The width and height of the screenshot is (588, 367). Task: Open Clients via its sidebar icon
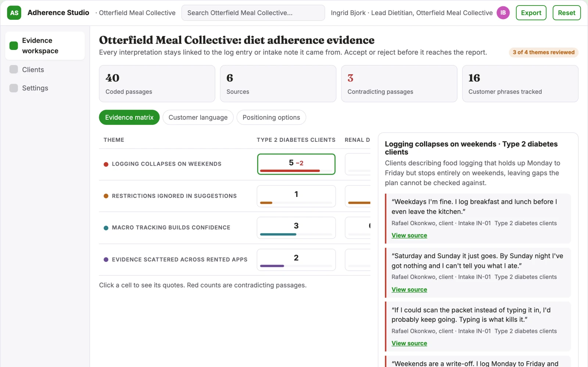tap(14, 69)
